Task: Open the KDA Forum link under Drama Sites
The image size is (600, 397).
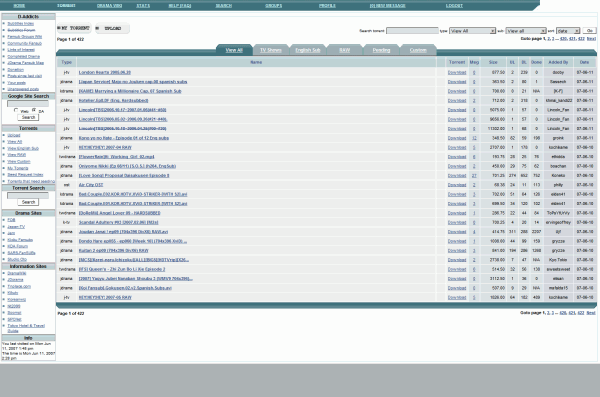Action: [x=18, y=247]
